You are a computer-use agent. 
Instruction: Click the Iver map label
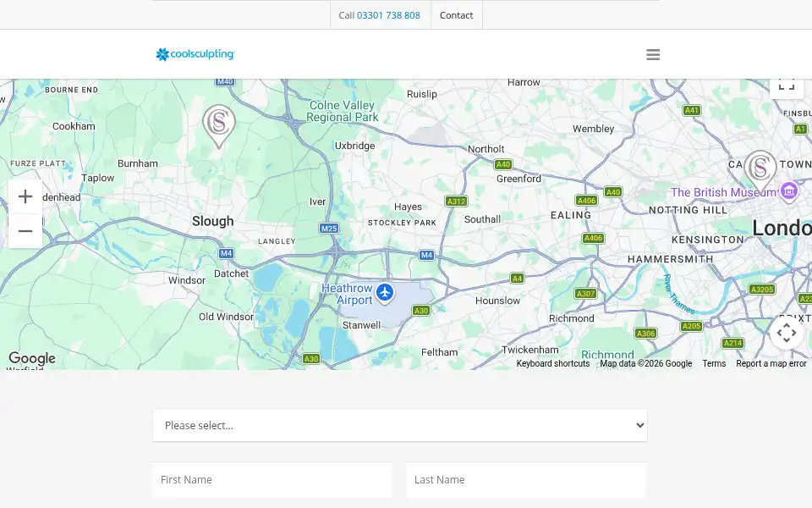tap(317, 202)
